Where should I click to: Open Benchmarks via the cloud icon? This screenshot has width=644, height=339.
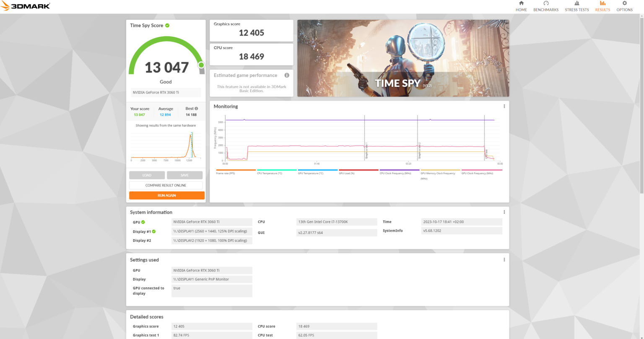tap(545, 4)
